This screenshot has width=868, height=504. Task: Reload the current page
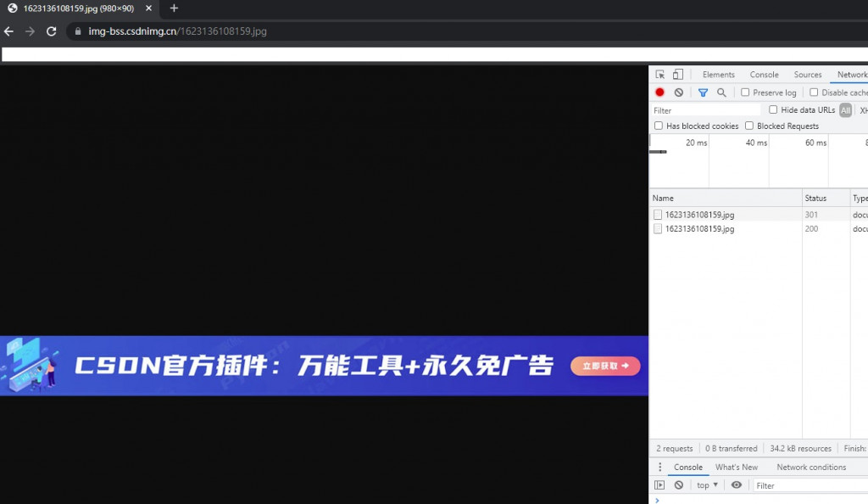[52, 31]
